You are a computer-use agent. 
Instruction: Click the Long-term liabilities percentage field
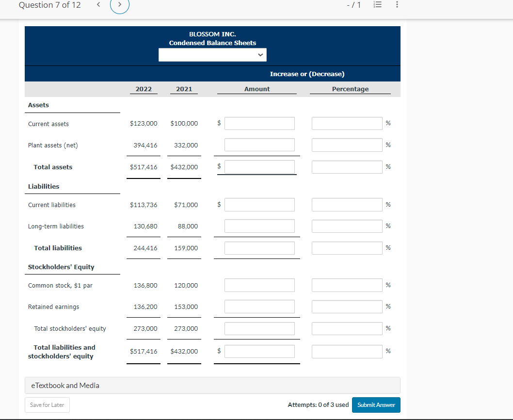[347, 226]
